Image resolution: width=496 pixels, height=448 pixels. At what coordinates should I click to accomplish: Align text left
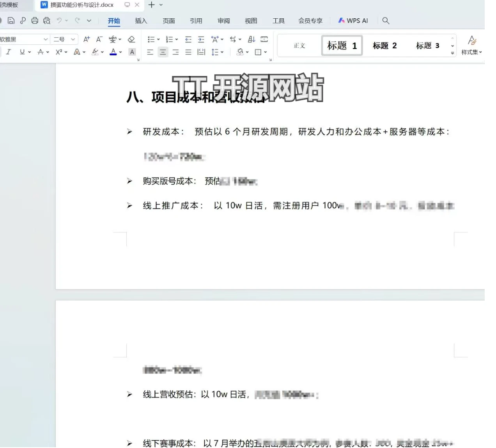coord(150,52)
